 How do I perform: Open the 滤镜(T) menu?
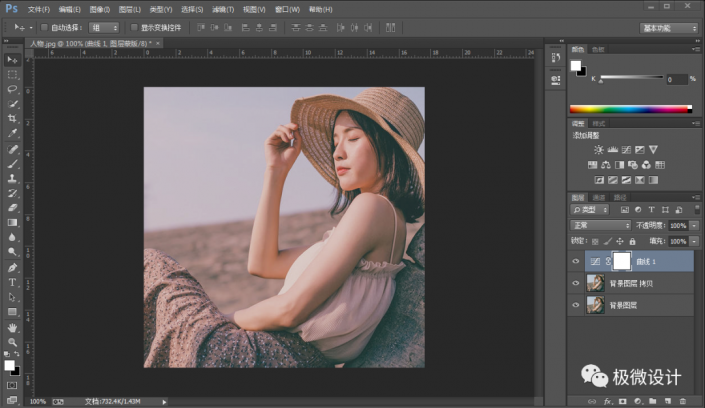pos(222,8)
